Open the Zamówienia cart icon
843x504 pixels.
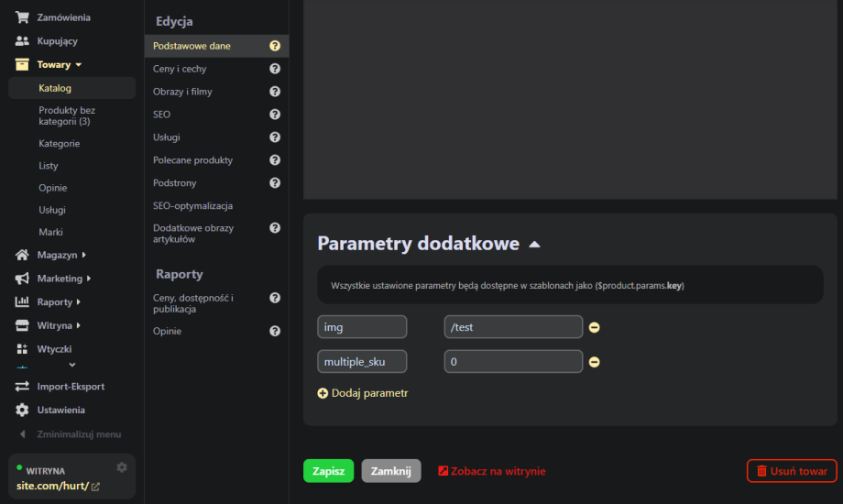[x=22, y=17]
